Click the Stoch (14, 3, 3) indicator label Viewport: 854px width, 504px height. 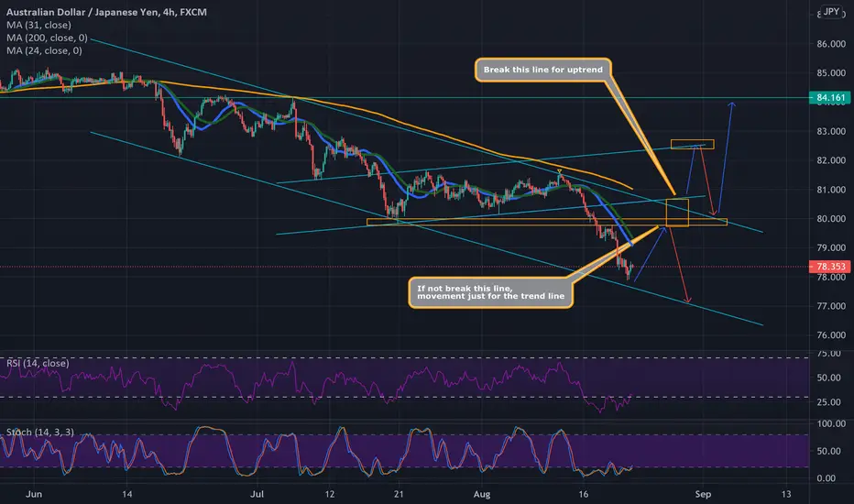point(39,433)
